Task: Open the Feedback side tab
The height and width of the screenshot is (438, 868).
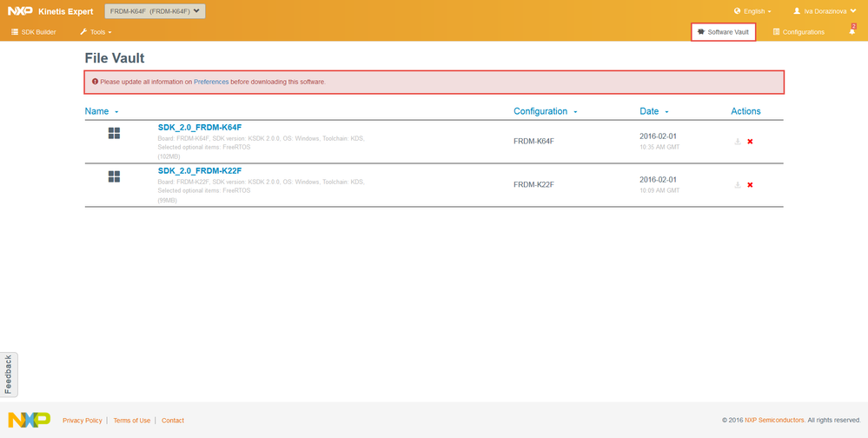Action: pos(9,375)
